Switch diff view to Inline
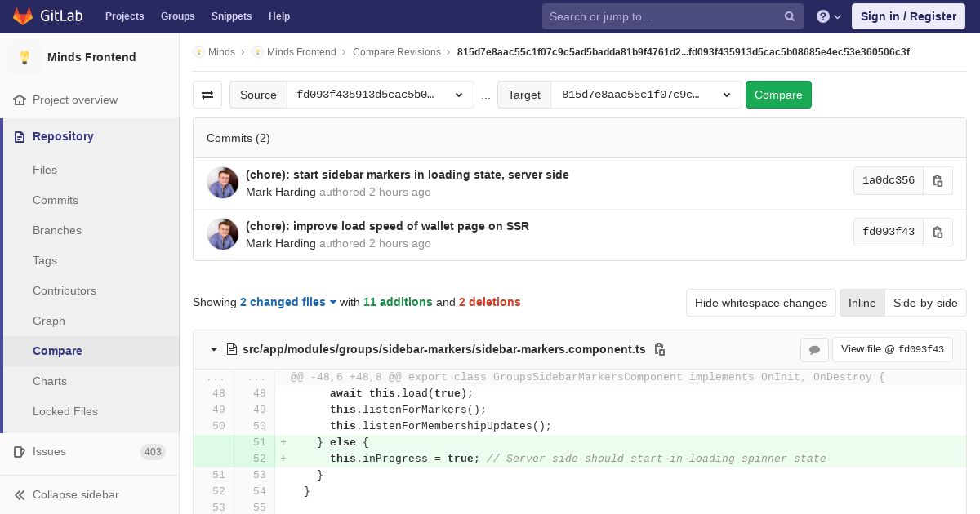The image size is (980, 514). (x=862, y=303)
